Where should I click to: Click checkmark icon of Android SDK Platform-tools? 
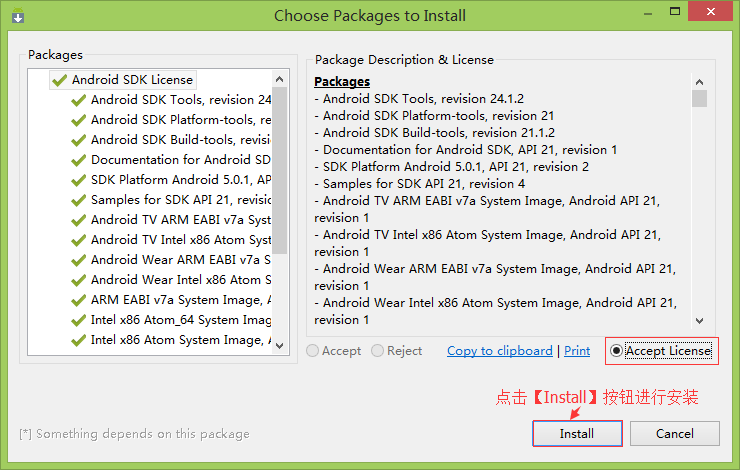pyautogui.click(x=78, y=120)
